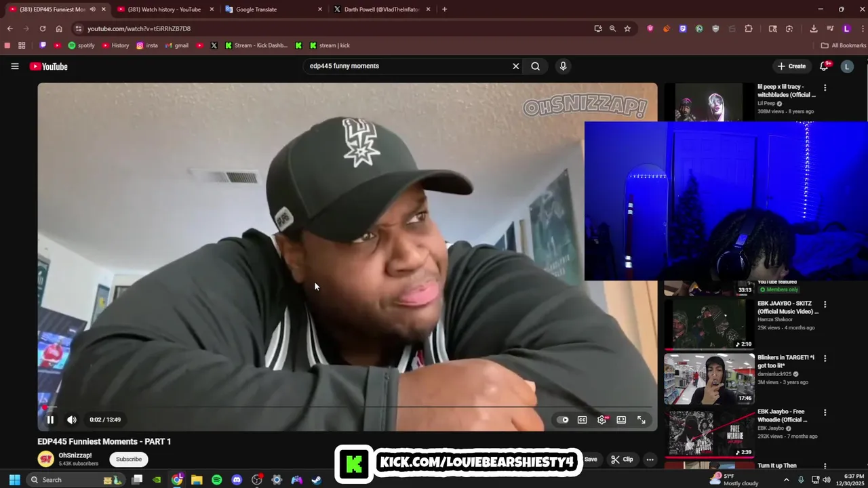The image size is (868, 488).
Task: Open the lil peep x lil tracy title
Action: pyautogui.click(x=787, y=91)
